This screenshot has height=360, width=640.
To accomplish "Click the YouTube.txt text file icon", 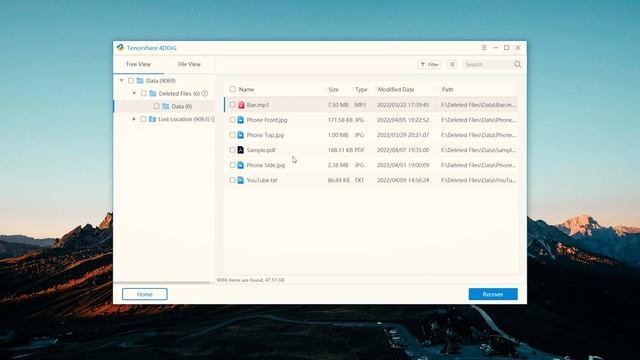I will [x=241, y=180].
